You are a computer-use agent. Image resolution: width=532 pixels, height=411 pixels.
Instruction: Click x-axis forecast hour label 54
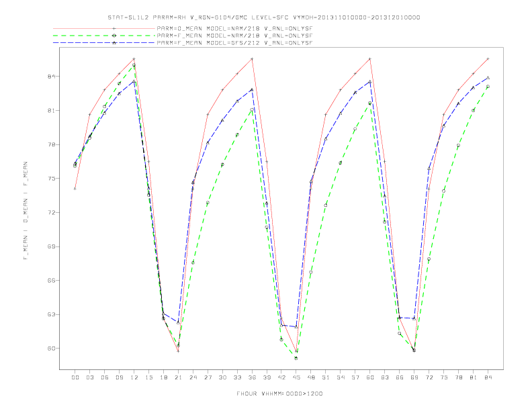[x=341, y=377]
